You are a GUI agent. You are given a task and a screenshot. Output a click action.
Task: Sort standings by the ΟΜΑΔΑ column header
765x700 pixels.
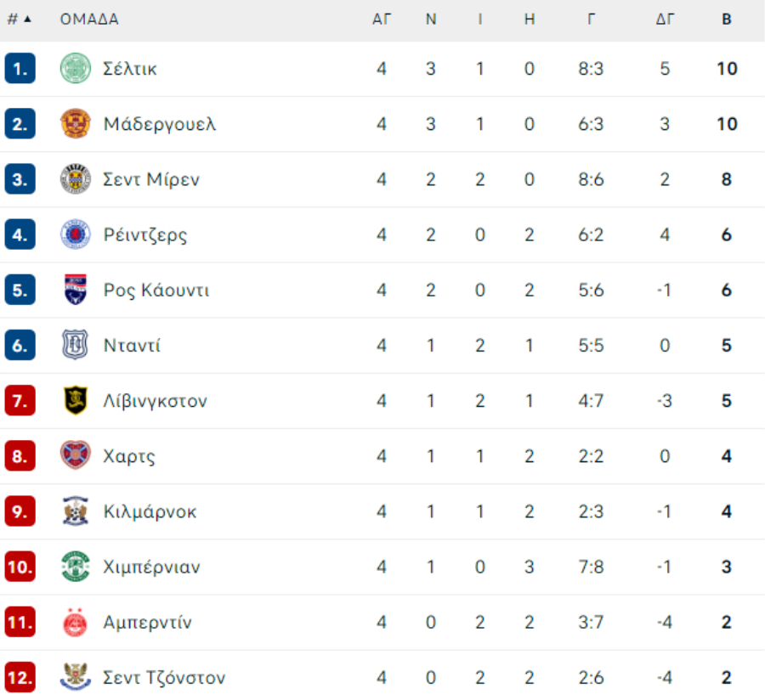(x=89, y=20)
